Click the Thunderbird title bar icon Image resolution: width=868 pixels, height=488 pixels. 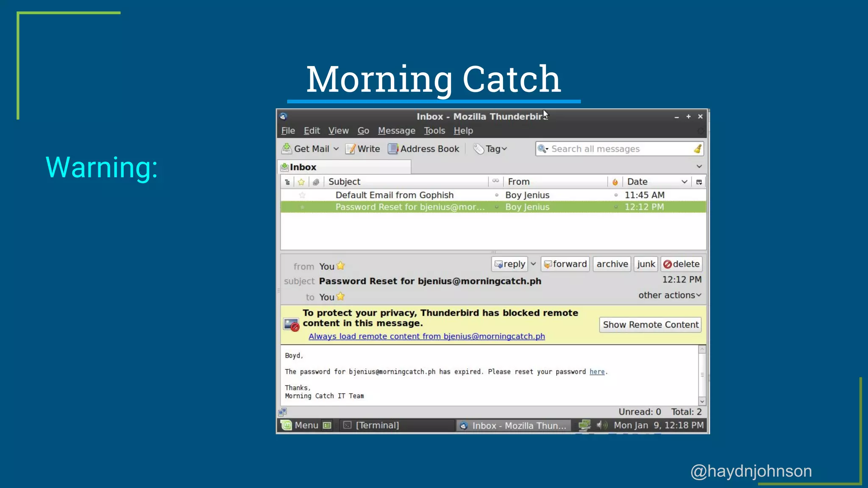(284, 116)
